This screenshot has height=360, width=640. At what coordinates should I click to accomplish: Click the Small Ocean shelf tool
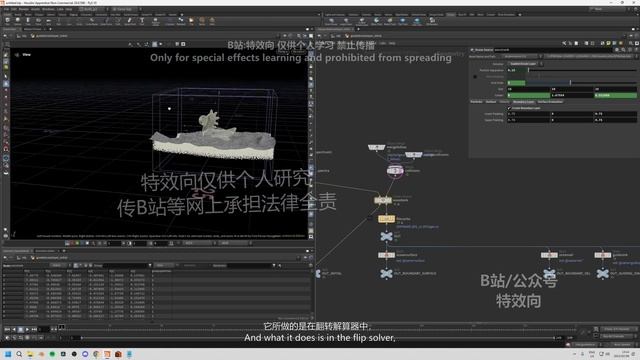click(331, 21)
